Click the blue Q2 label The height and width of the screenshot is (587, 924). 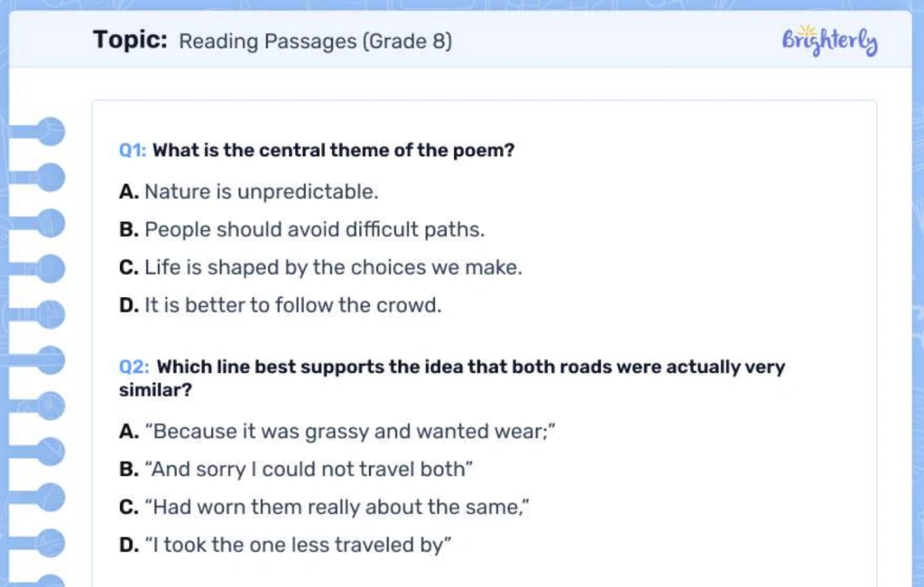(134, 368)
